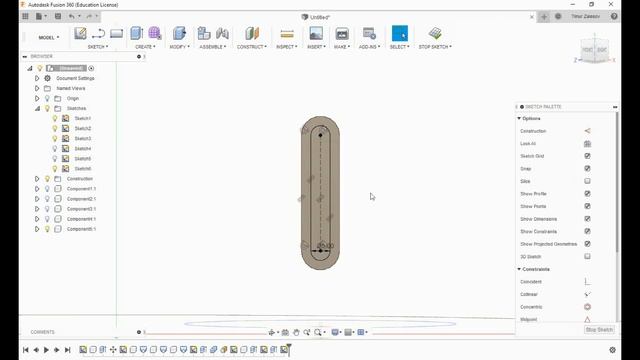Screen dimensions: 640x360
Task: Open the data panel grid icon
Action: [x=25, y=16]
